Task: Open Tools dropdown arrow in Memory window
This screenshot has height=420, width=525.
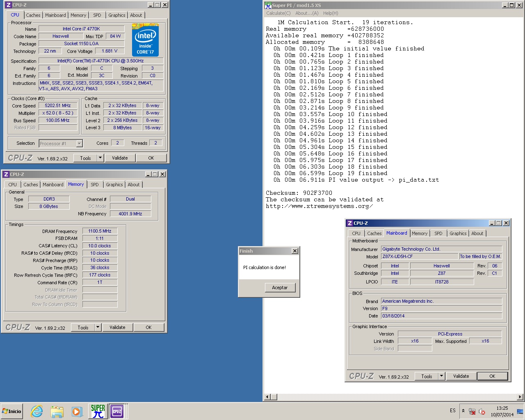Action: tap(98, 327)
